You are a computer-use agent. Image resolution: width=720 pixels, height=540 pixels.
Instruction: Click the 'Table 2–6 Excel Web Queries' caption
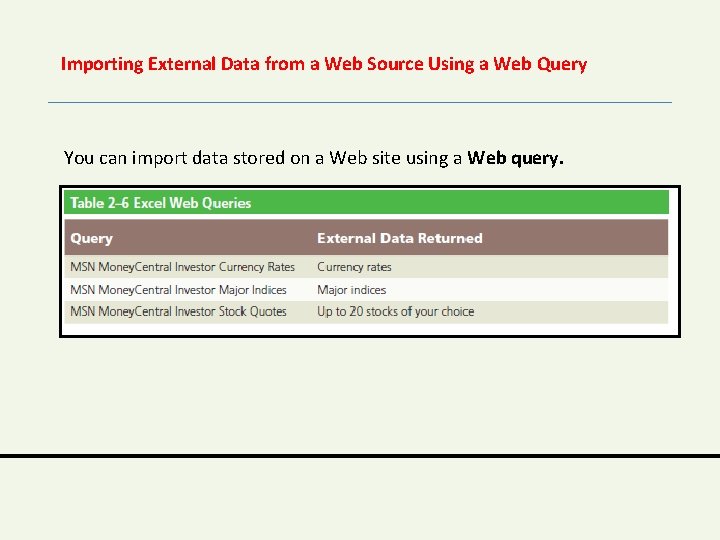coord(161,203)
